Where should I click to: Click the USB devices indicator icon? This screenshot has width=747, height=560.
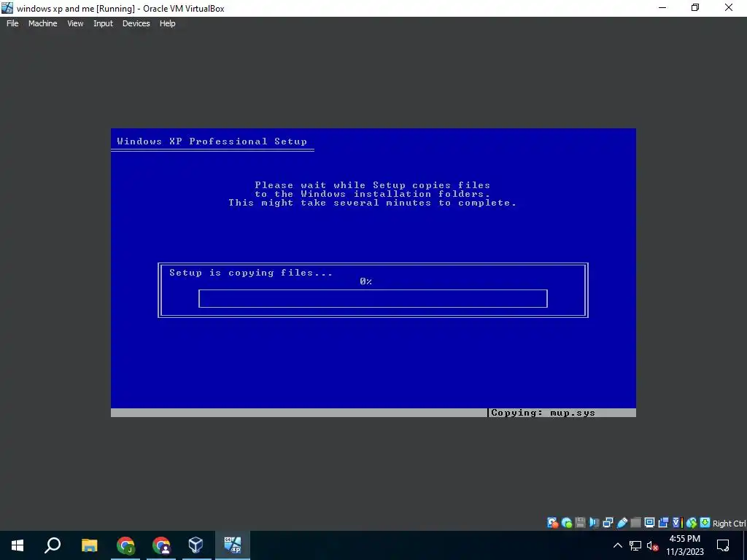(x=622, y=523)
